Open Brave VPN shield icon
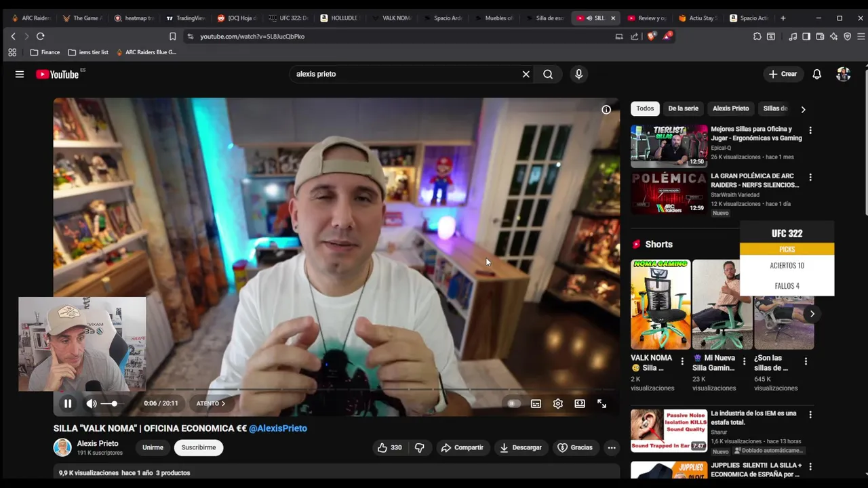This screenshot has width=868, height=488. (x=847, y=37)
